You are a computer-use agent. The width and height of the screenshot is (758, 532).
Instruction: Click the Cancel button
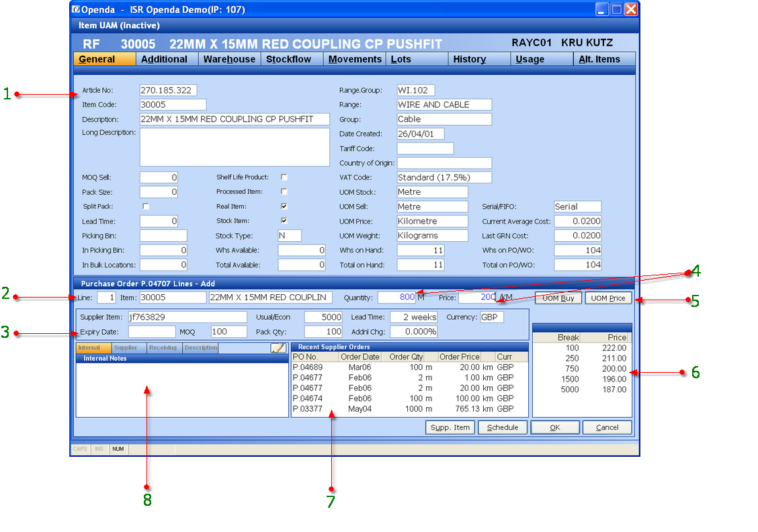click(607, 428)
